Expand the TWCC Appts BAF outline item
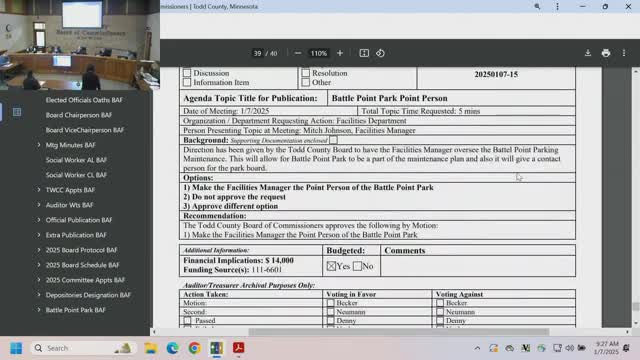This screenshot has height=360, width=640. (39, 190)
